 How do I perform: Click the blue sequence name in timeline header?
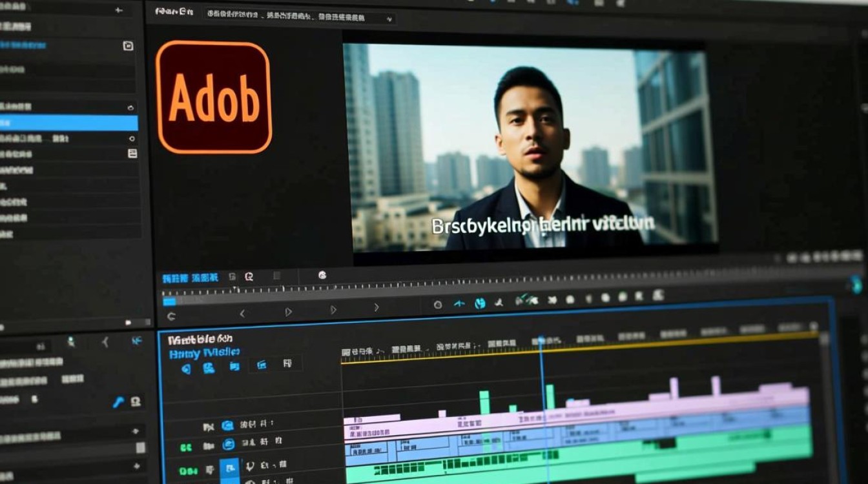pyautogui.click(x=204, y=352)
